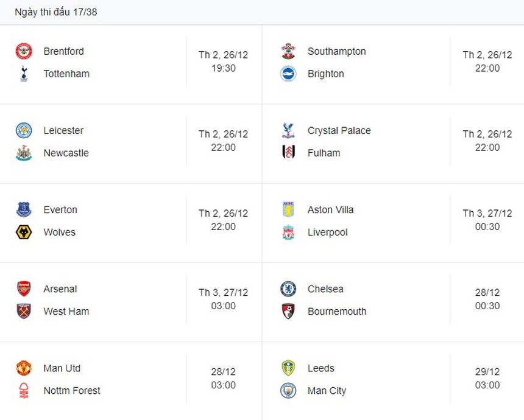Click the Everton team name

[x=60, y=209]
